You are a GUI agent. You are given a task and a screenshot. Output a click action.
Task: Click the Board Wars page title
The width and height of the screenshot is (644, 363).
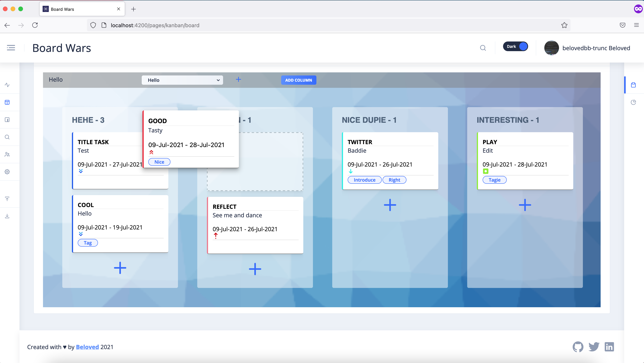click(x=62, y=48)
